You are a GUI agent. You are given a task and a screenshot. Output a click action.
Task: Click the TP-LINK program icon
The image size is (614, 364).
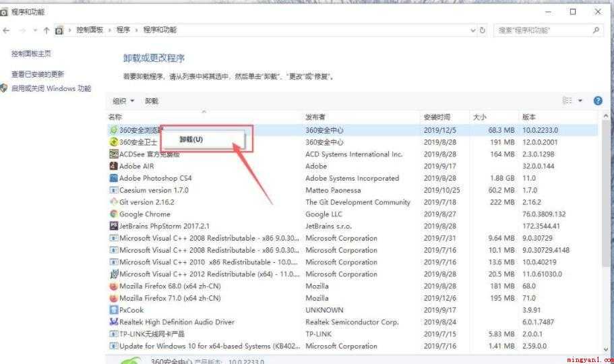(113, 334)
